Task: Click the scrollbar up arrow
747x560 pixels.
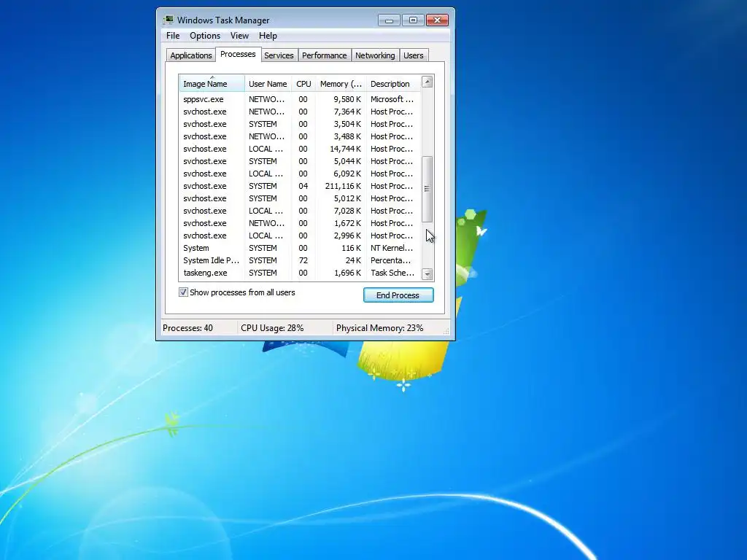Action: [427, 82]
